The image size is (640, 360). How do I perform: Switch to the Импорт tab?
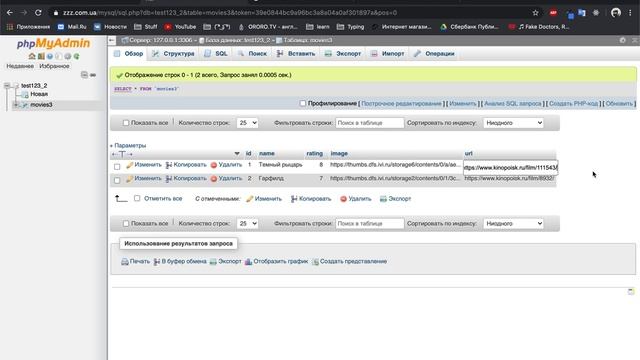tap(388, 53)
